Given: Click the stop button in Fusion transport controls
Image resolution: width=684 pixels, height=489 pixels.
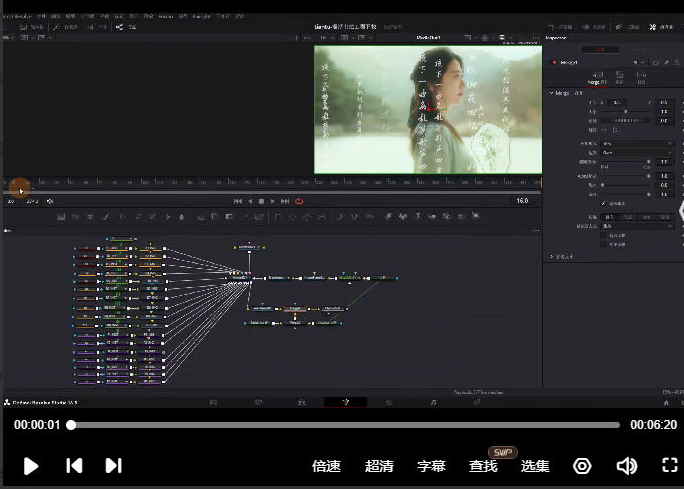Looking at the screenshot, I should pyautogui.click(x=261, y=201).
